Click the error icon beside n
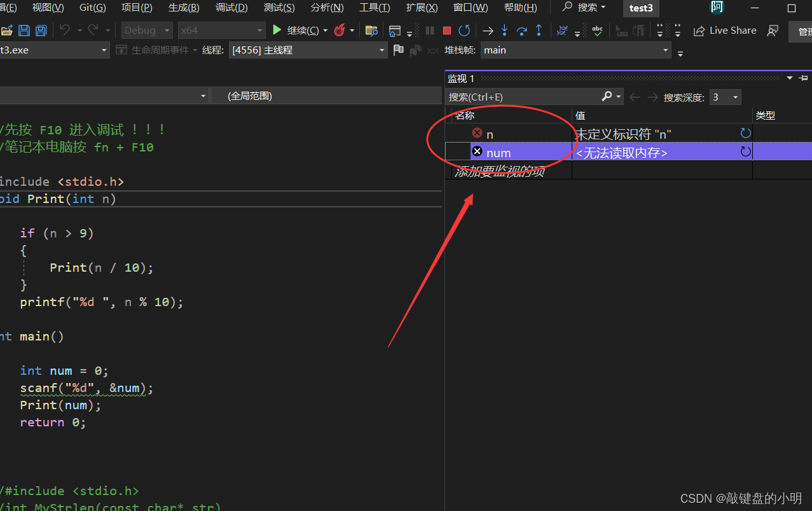The image size is (812, 511). (478, 133)
